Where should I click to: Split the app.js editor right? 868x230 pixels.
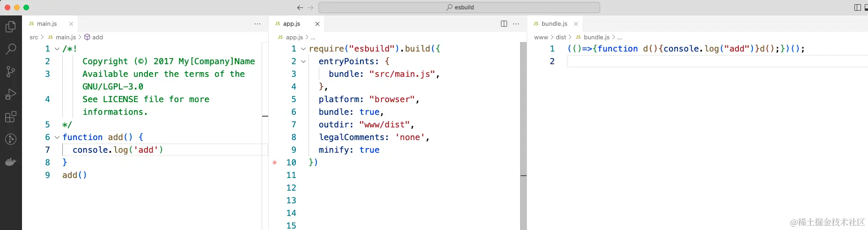(x=504, y=24)
